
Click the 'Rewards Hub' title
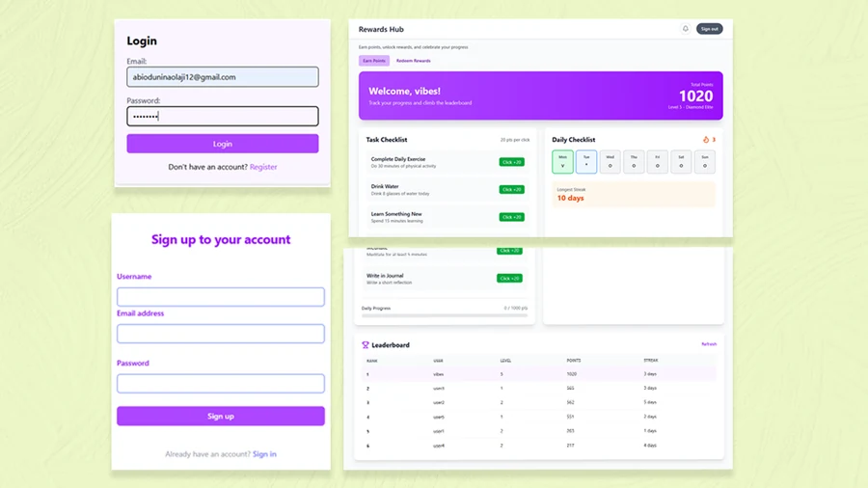tap(381, 29)
